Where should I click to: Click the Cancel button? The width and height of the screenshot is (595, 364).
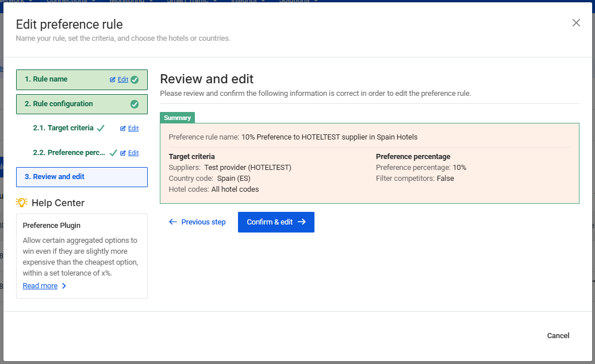click(558, 336)
